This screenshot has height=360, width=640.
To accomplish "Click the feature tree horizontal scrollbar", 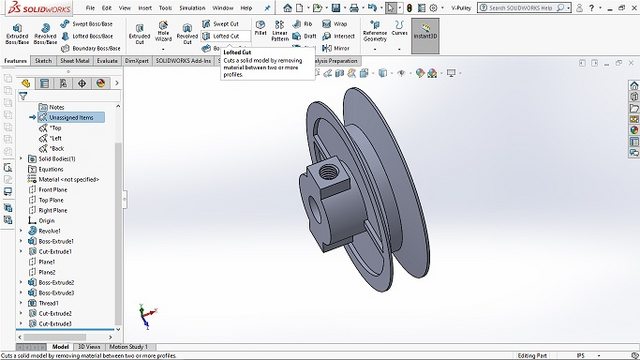I will tap(55, 337).
